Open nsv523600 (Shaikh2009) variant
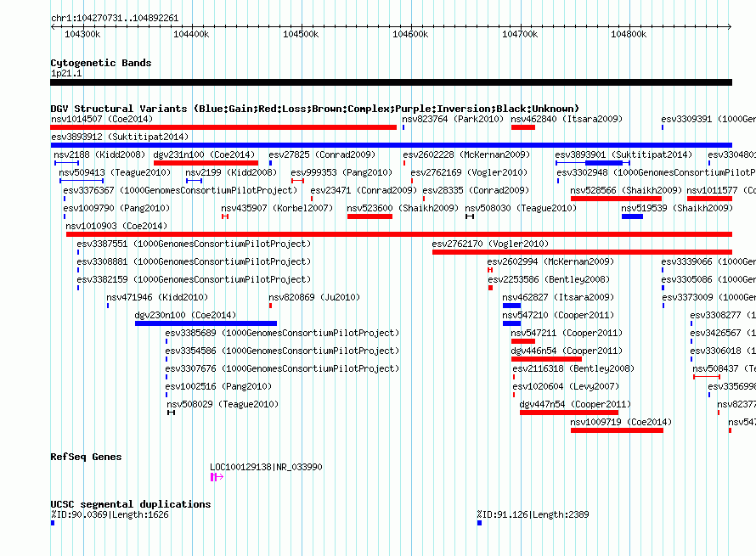Screen dimensions: 756x556 click(403, 208)
